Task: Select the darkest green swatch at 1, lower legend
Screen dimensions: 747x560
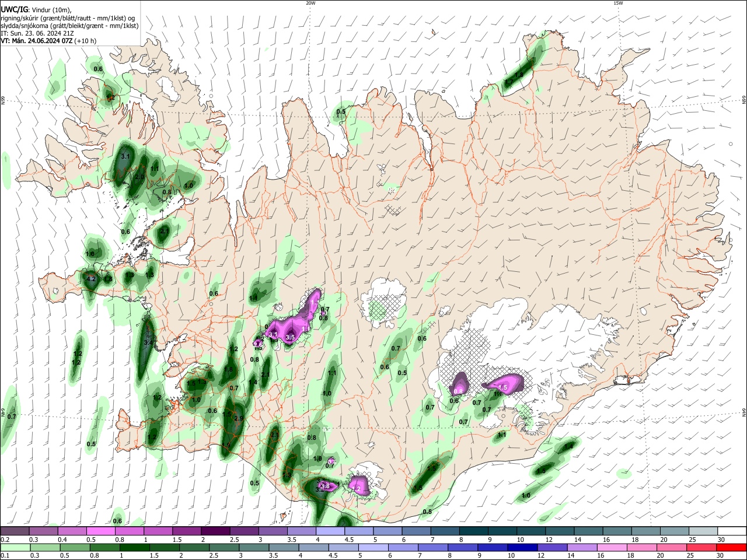Action: point(134,548)
